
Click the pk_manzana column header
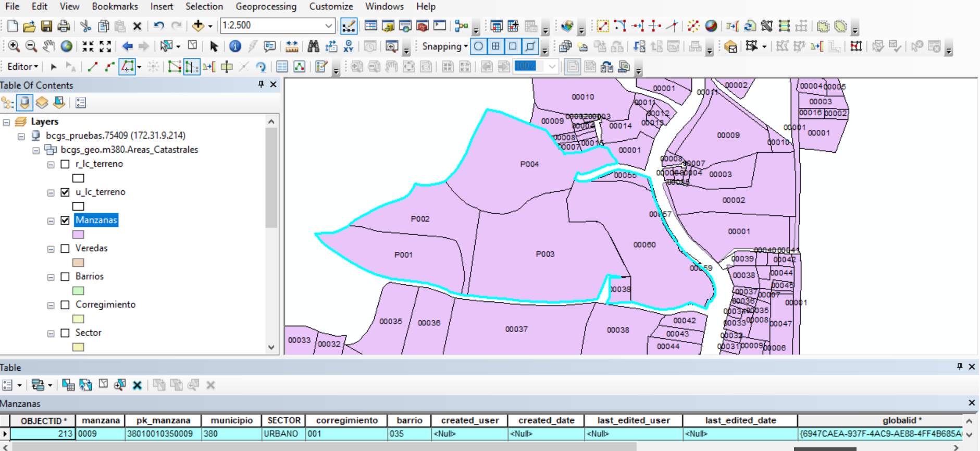pos(163,420)
